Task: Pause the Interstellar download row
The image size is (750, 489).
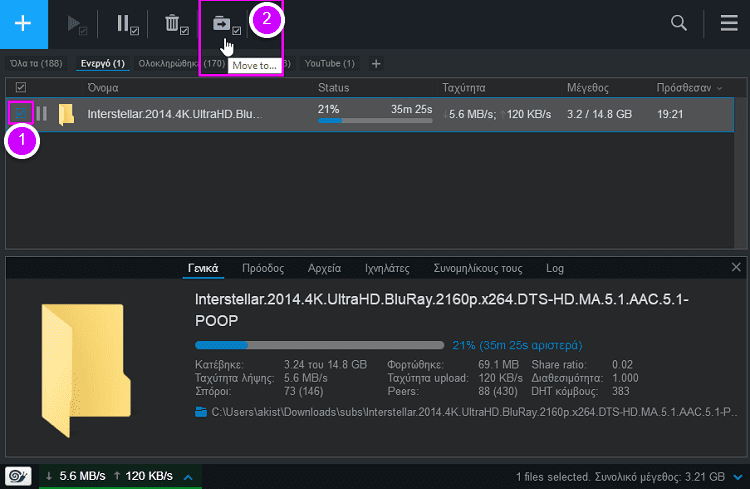Action: [42, 114]
